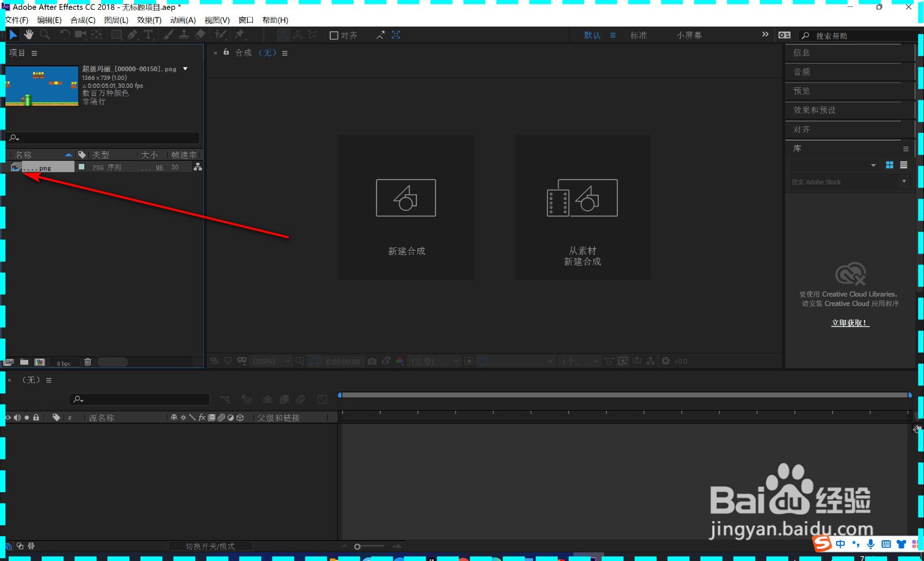The height and width of the screenshot is (561, 924).
Task: Reset exposure icon in viewer footer
Action: point(666,361)
